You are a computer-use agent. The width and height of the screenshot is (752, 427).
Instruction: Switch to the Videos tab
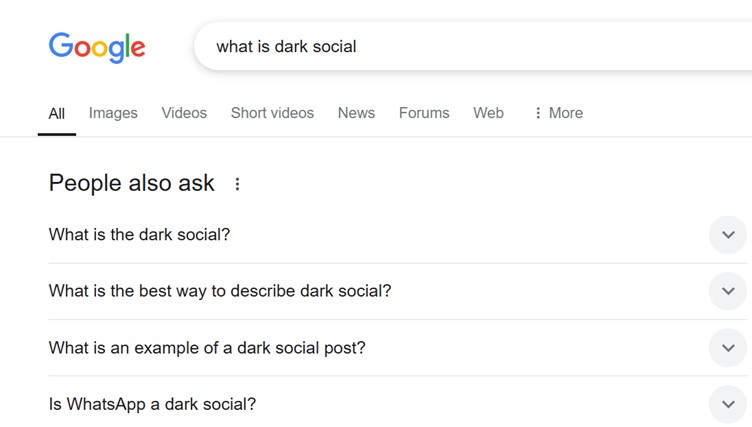pyautogui.click(x=184, y=113)
